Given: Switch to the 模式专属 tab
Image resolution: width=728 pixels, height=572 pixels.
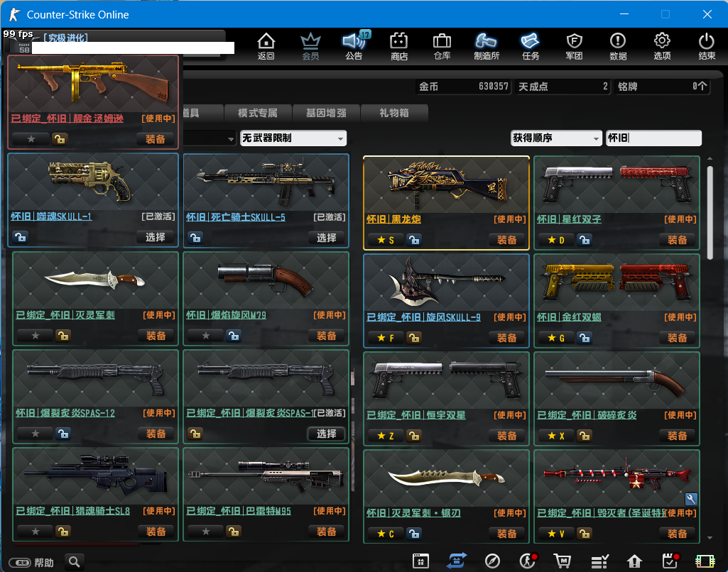Looking at the screenshot, I should point(258,113).
